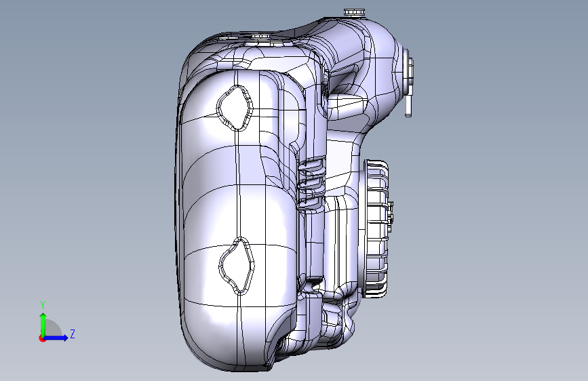588x381 pixels.
Task: Click the green Y axis of the triad
Action: point(43,324)
